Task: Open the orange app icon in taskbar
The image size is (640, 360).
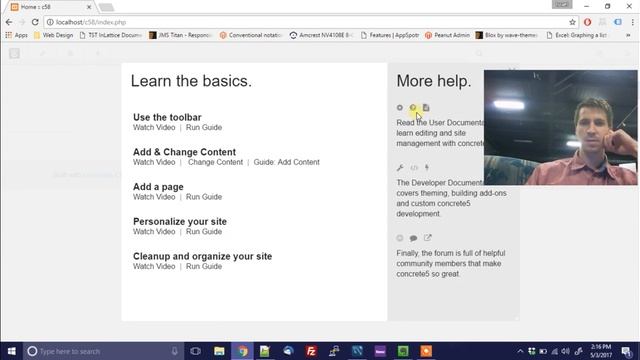Action: 426,351
